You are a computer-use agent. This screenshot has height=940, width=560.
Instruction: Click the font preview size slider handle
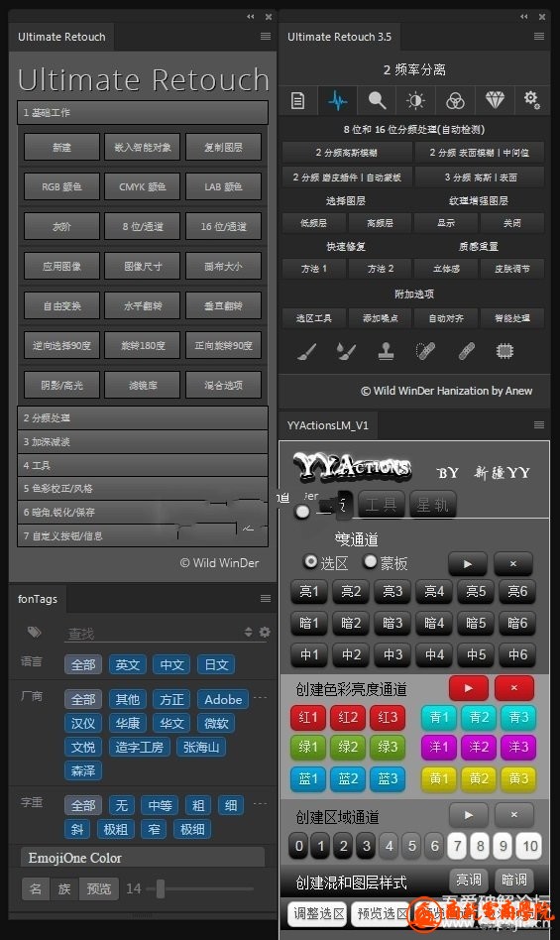pyautogui.click(x=161, y=888)
